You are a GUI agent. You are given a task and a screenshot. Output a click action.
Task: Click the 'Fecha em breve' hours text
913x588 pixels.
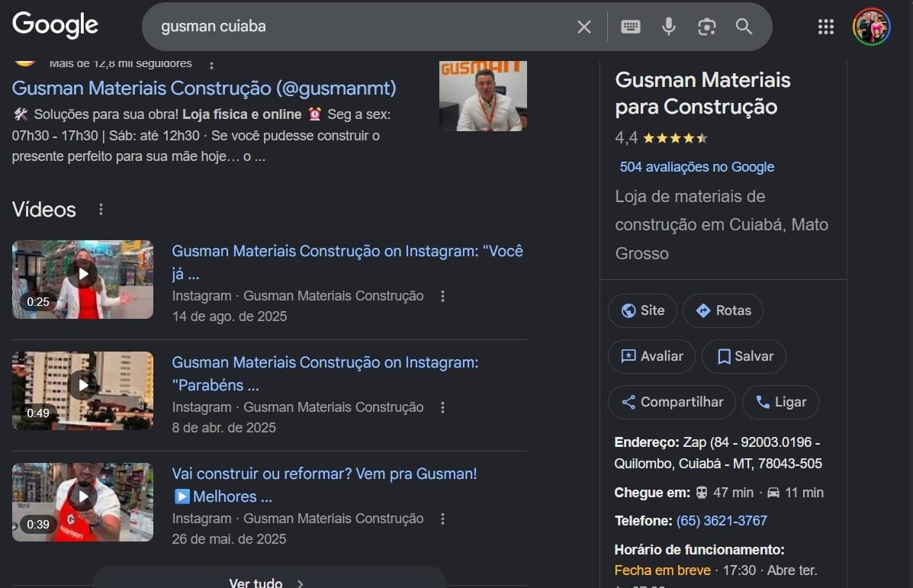pyautogui.click(x=662, y=570)
